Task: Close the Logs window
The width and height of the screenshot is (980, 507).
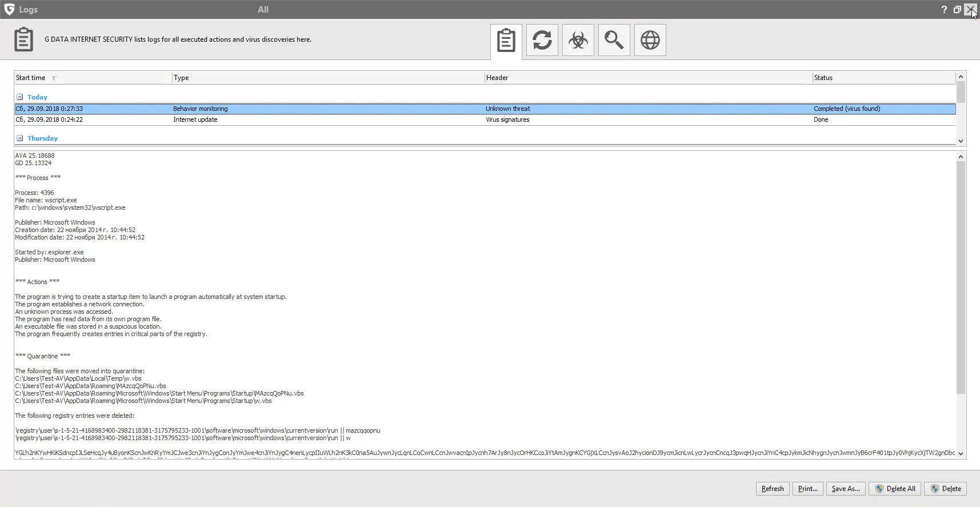Action: click(x=971, y=10)
